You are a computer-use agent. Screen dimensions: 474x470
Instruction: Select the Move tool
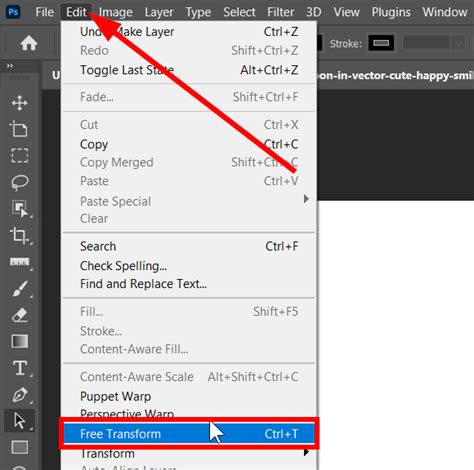click(x=20, y=103)
